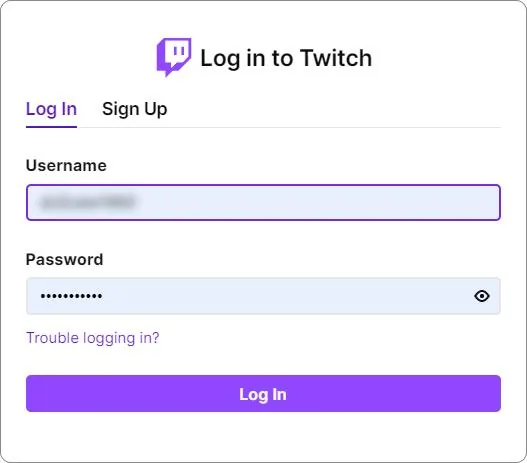The image size is (527, 463).
Task: Focus the Username input field
Action: [x=264, y=202]
